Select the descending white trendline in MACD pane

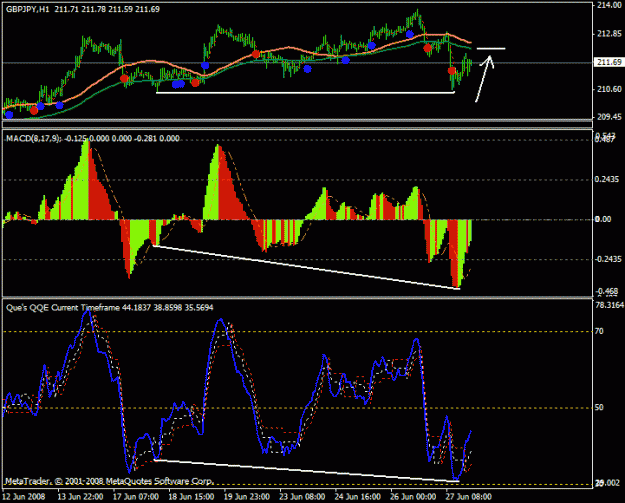[306, 267]
